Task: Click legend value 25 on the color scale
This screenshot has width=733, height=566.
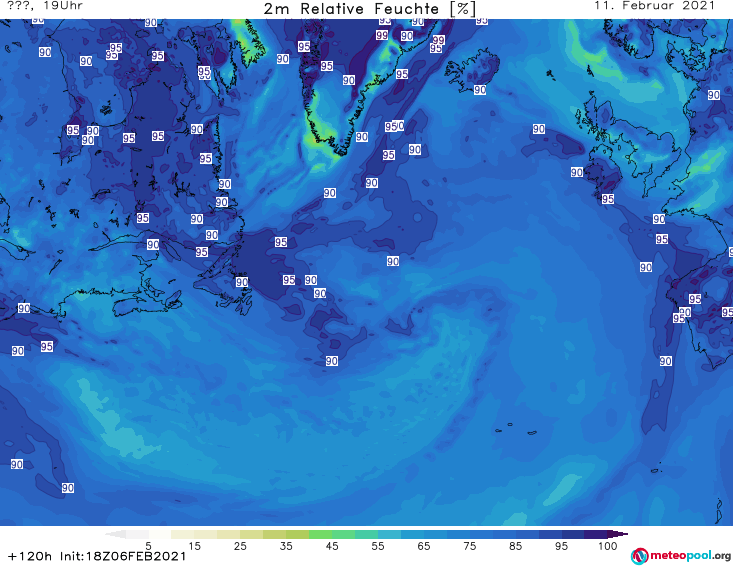Action: (x=240, y=546)
